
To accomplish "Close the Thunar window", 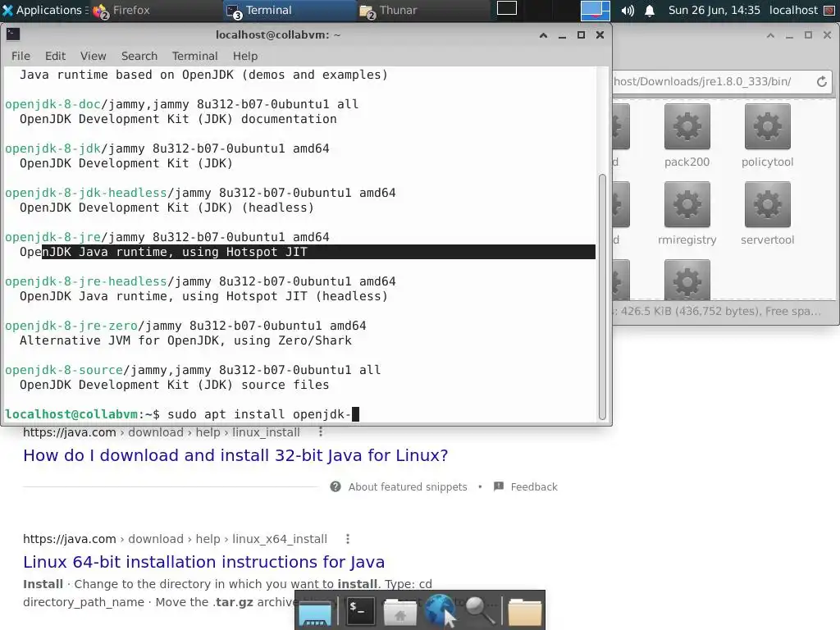I will (827, 35).
